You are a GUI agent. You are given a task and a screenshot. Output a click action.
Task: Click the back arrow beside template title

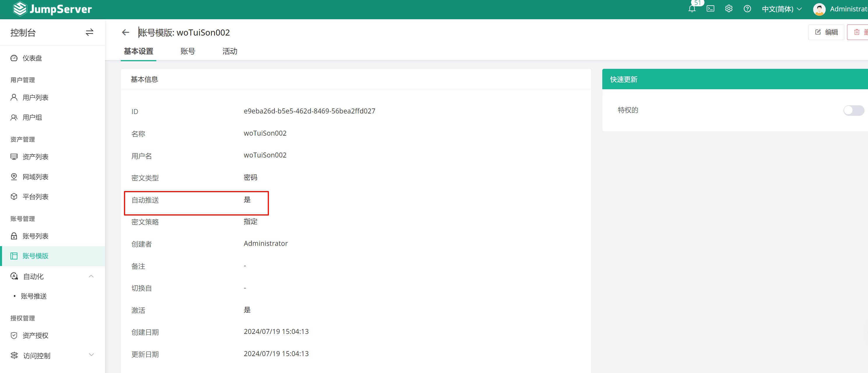click(125, 32)
